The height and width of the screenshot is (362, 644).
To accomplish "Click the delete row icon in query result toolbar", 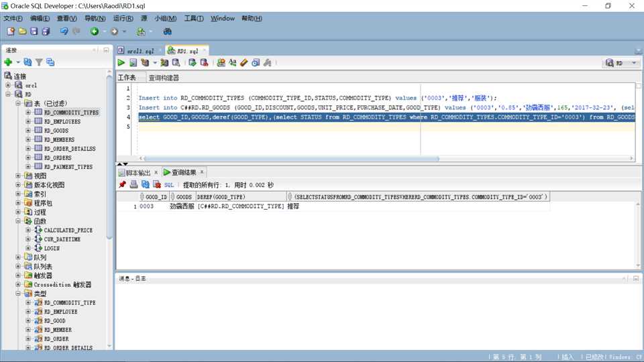I will click(157, 185).
